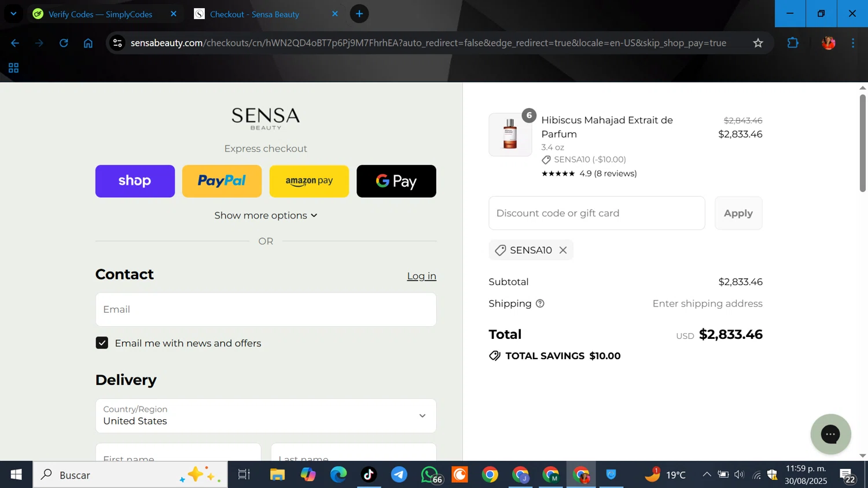
Task: Click the Sensa Beauty logo
Action: click(x=266, y=119)
